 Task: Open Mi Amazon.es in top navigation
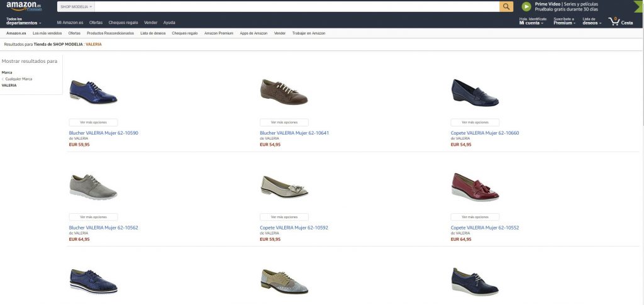point(70,23)
